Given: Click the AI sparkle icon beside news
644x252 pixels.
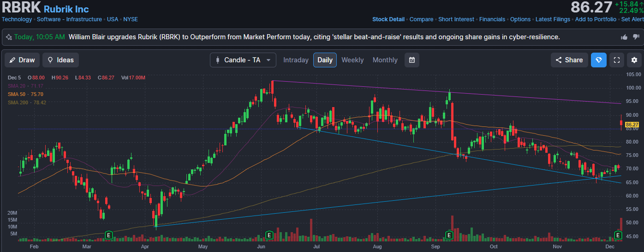Looking at the screenshot, I should click(9, 37).
